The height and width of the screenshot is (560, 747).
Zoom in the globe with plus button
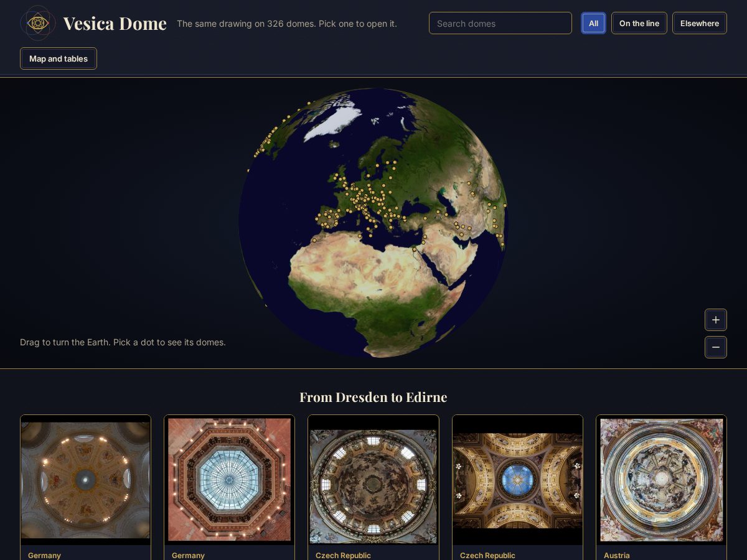tap(716, 320)
